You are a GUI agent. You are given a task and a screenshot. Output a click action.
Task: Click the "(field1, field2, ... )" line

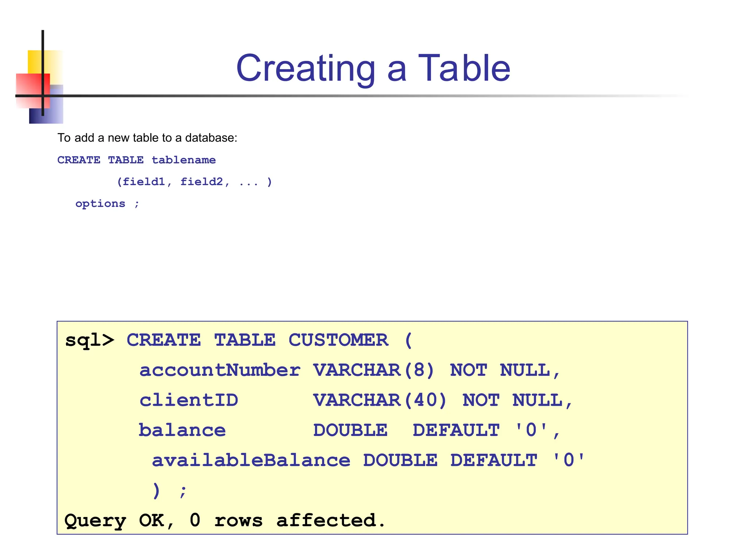click(x=194, y=182)
